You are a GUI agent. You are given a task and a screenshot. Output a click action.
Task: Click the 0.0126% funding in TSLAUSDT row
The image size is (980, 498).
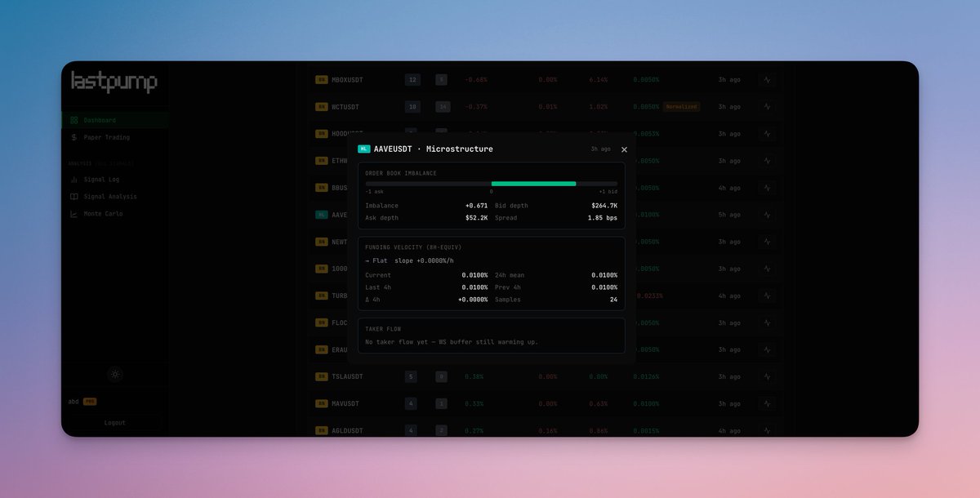(646, 376)
